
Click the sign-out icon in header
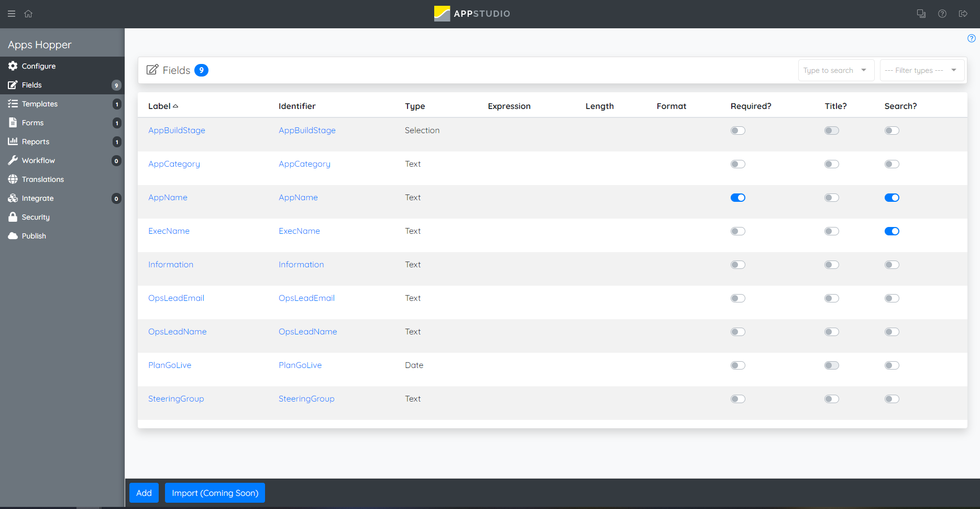tap(963, 14)
